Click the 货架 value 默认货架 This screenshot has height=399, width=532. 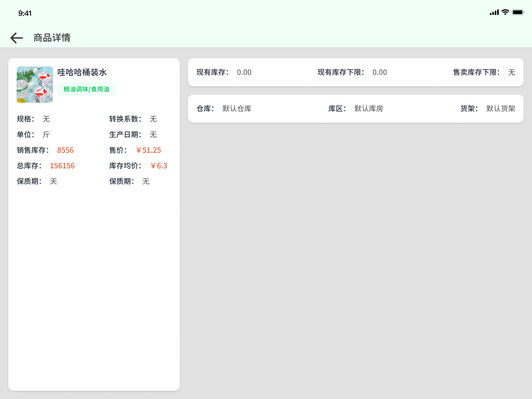click(501, 109)
